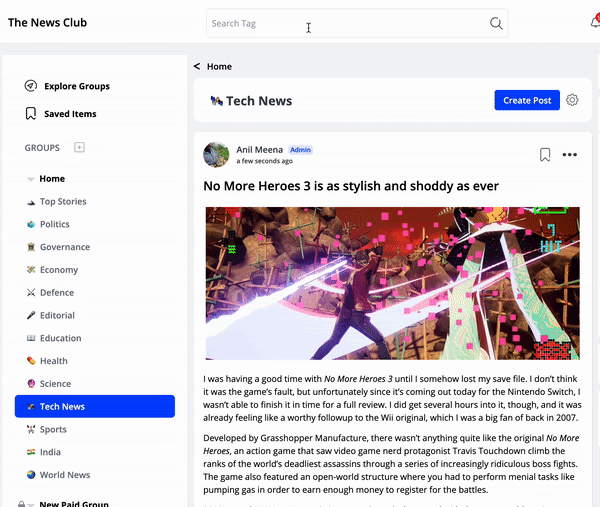The height and width of the screenshot is (507, 600).
Task: Open post options three-dot menu
Action: [x=569, y=155]
